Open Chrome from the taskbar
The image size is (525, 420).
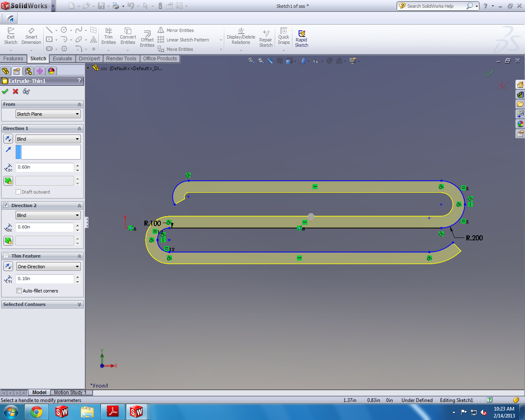37,412
